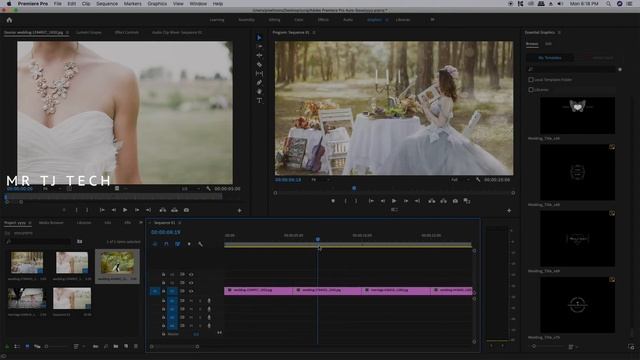This screenshot has width=640, height=360.
Task: Select the Slip tool
Action: [259, 73]
